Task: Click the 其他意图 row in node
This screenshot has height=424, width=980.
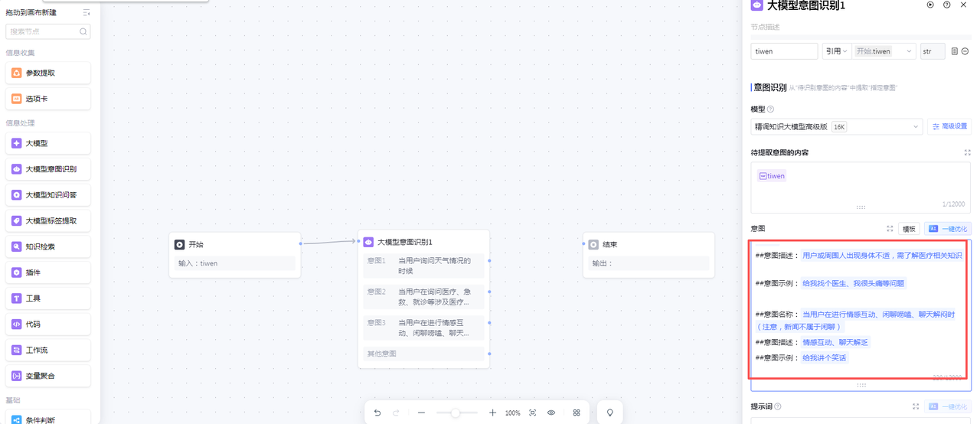Action: (423, 354)
